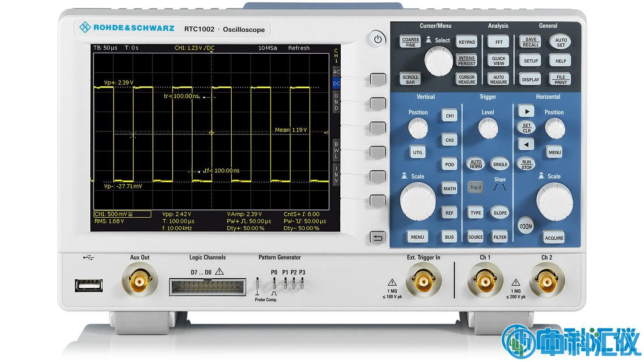Toggle AUTO NORM trigger mode
This screenshot has width=644, height=362.
click(476, 164)
